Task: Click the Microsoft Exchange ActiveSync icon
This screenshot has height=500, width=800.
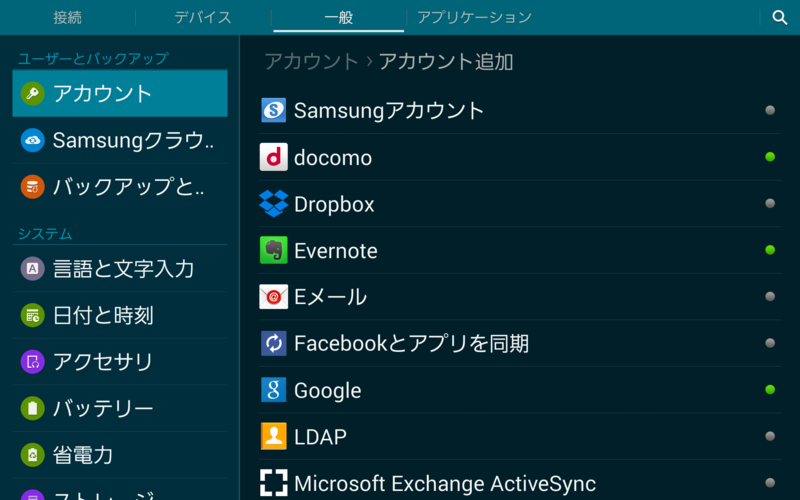Action: 273,483
